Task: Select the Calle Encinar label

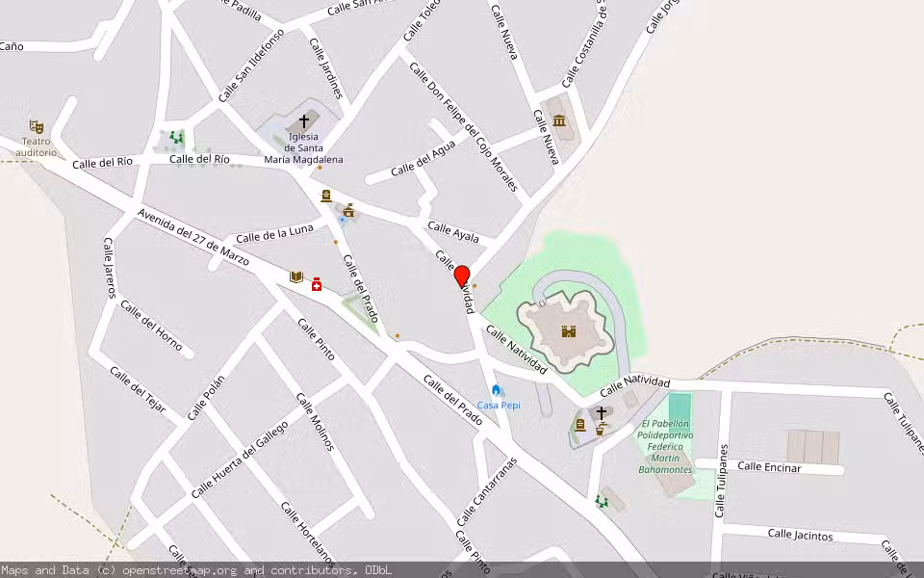Action: click(x=769, y=466)
